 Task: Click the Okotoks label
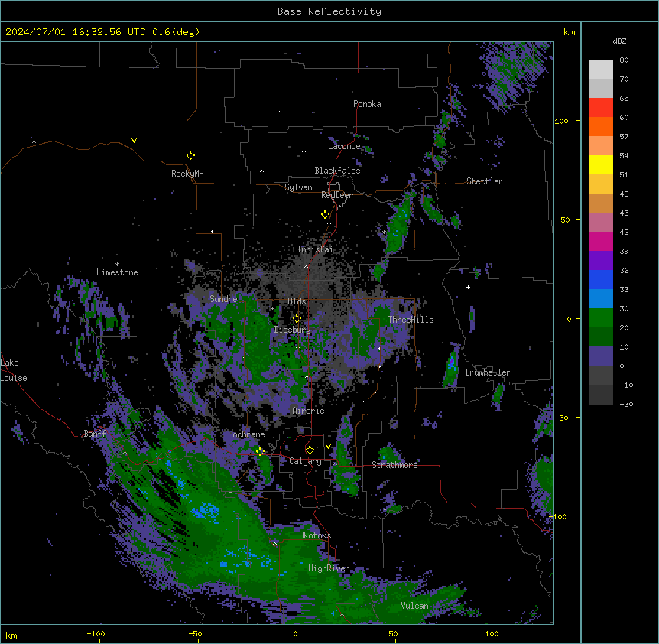pos(315,535)
